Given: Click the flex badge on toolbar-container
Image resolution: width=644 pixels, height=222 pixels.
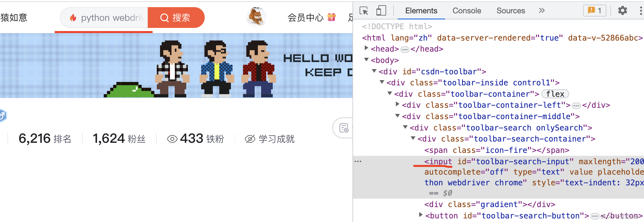Looking at the screenshot, I should pos(555,94).
